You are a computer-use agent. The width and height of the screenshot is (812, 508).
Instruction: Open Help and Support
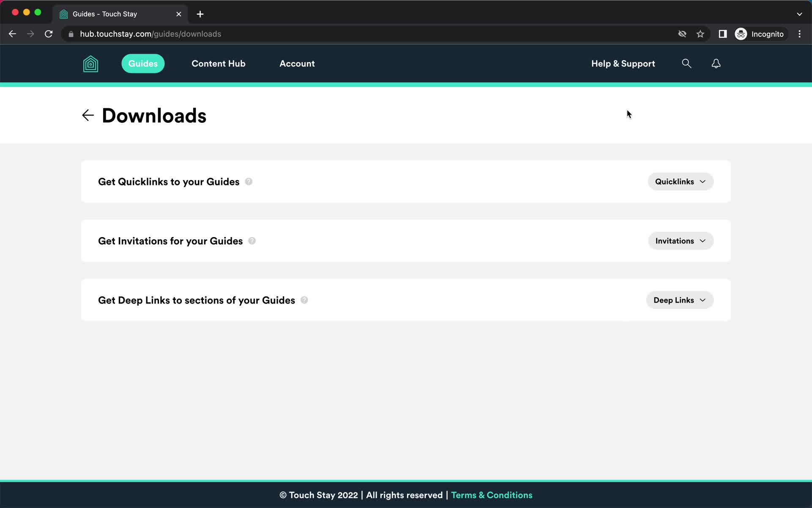(x=623, y=63)
